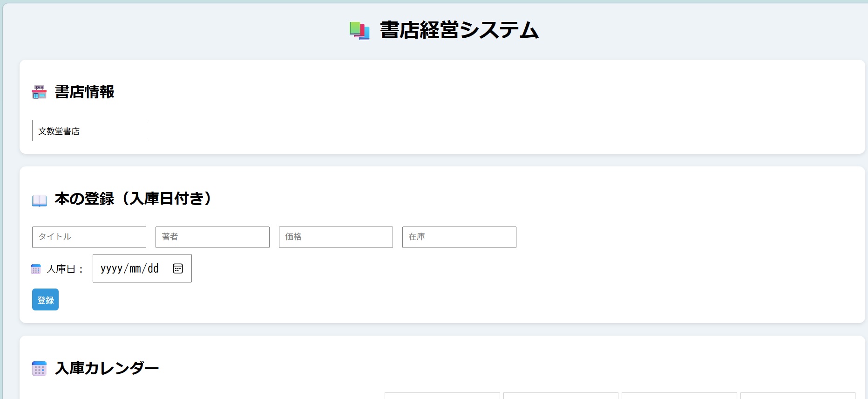Select the 著者 input field
The width and height of the screenshot is (868, 399).
(x=212, y=237)
